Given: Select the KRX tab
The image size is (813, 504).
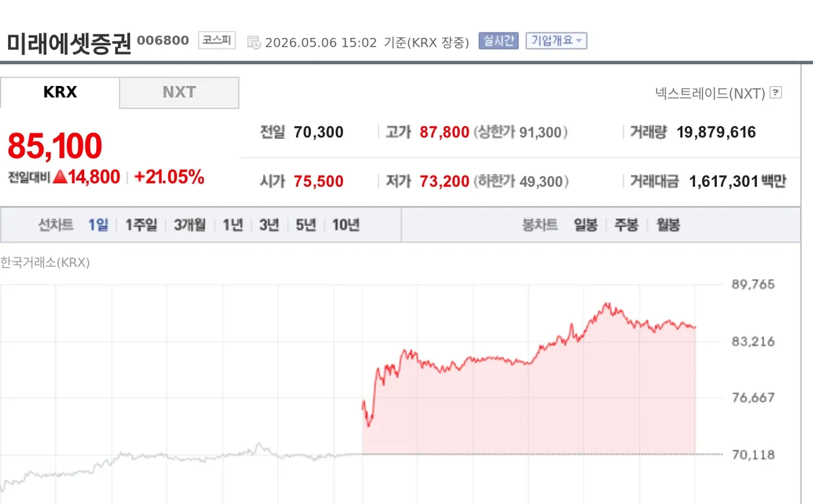Looking at the screenshot, I should tap(60, 92).
